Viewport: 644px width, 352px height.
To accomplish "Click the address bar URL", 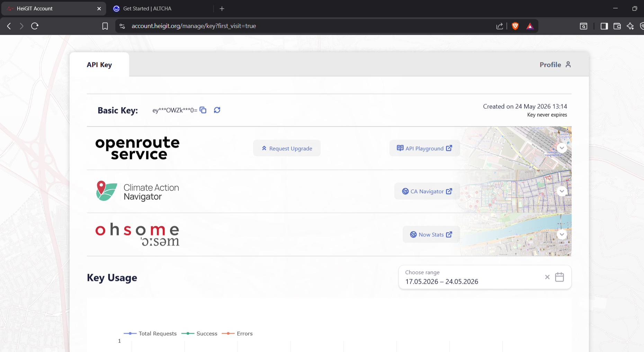I will (x=194, y=26).
